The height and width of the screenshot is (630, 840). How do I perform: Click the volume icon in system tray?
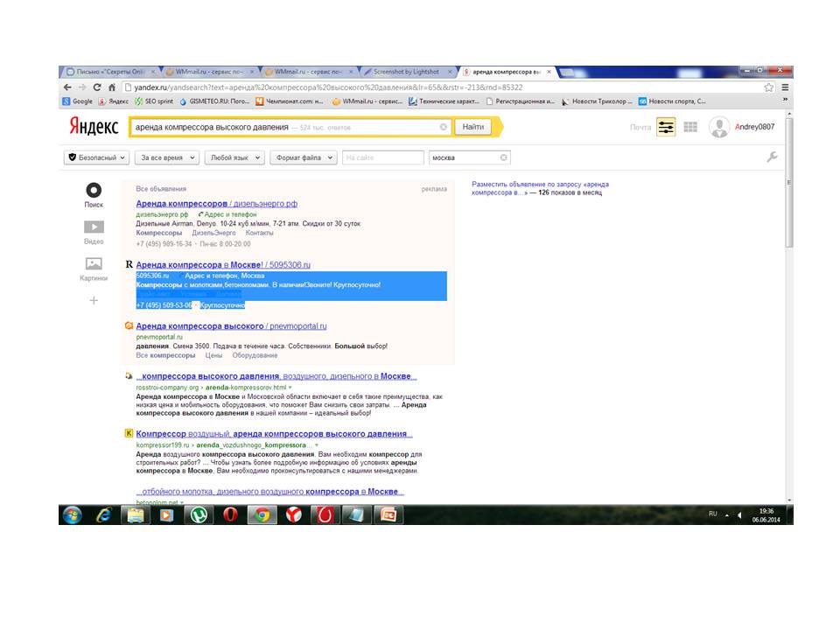click(739, 514)
